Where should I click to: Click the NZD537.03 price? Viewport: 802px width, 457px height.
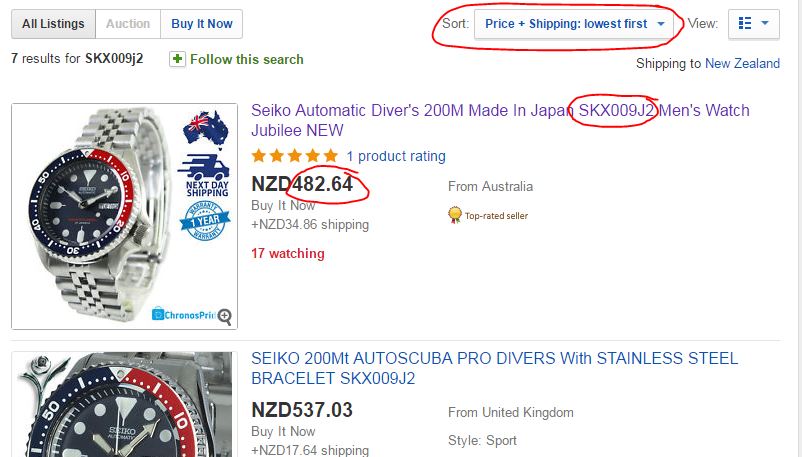pyautogui.click(x=301, y=410)
